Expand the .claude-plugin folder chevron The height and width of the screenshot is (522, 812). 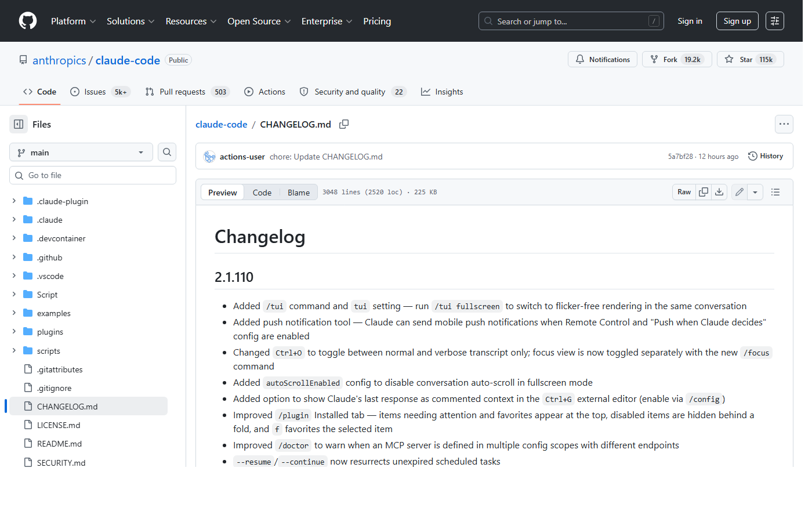point(14,201)
